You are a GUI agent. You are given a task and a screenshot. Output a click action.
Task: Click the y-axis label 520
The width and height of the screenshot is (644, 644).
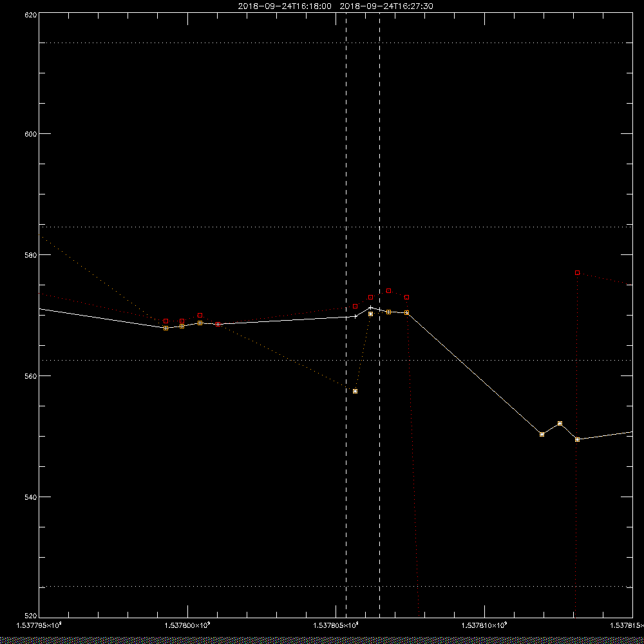pyautogui.click(x=32, y=616)
